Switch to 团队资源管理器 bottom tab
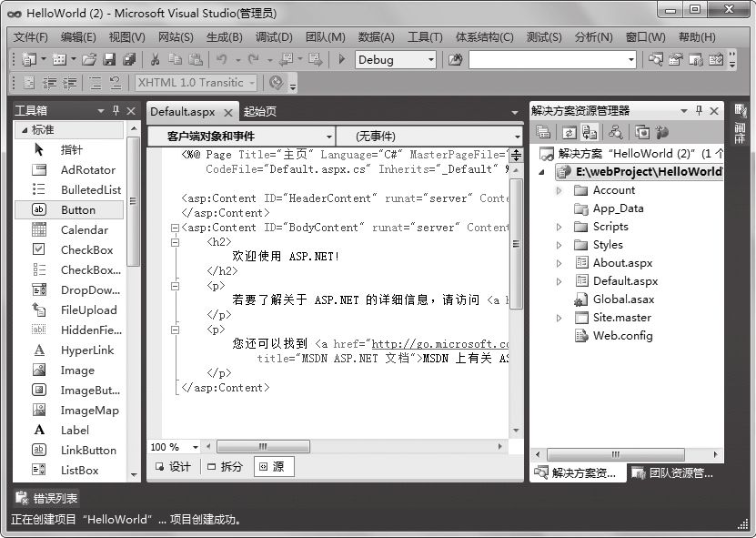 click(672, 473)
